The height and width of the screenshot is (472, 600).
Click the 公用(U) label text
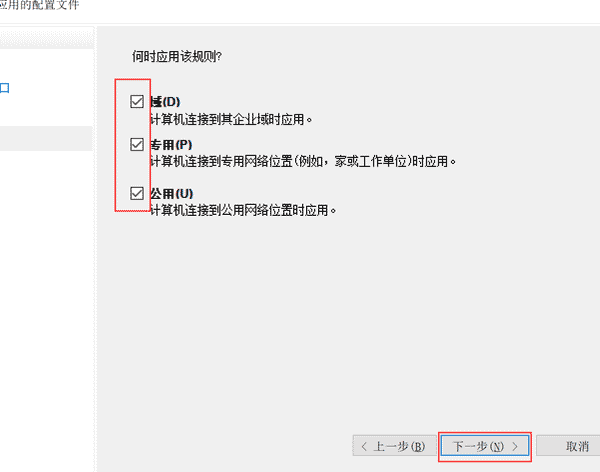click(x=171, y=194)
